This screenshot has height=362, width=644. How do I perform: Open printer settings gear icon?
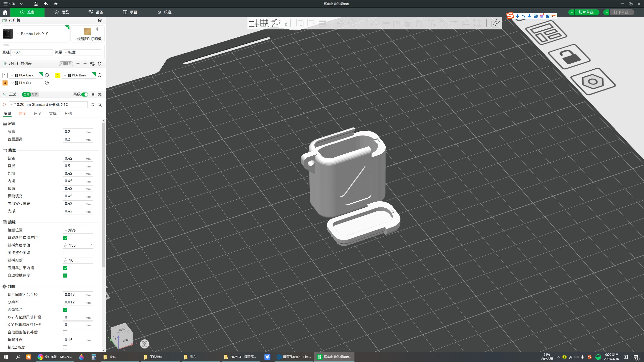click(100, 20)
